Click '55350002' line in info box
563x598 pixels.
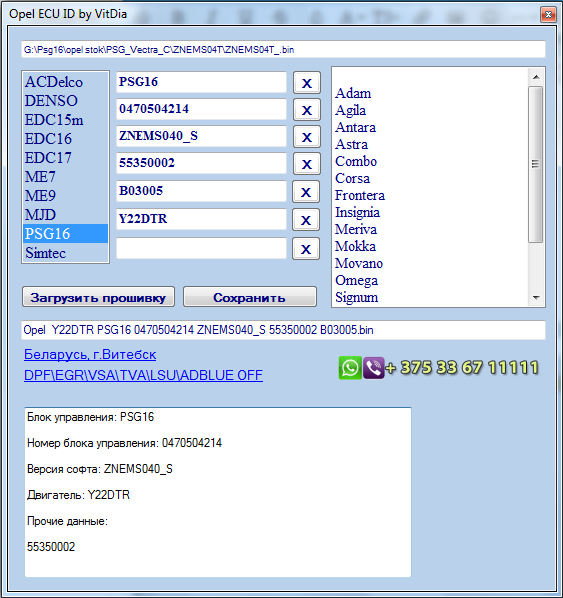click(51, 547)
